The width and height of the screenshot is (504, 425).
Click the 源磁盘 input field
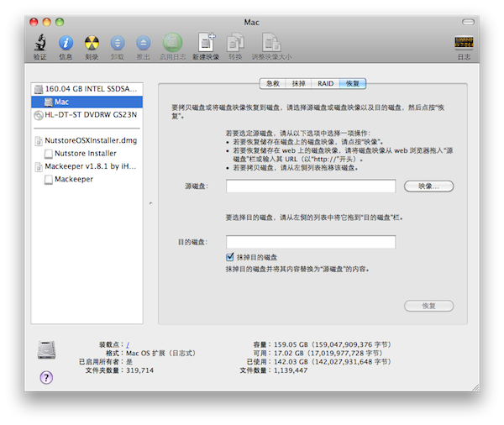click(x=311, y=186)
